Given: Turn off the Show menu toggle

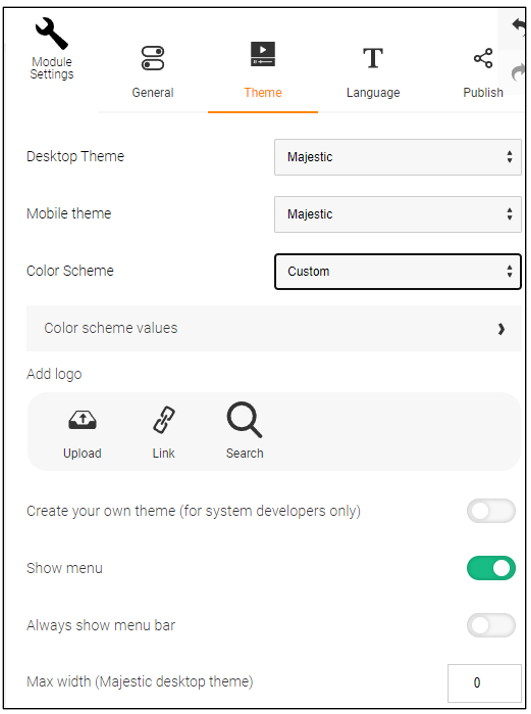Looking at the screenshot, I should [x=491, y=568].
